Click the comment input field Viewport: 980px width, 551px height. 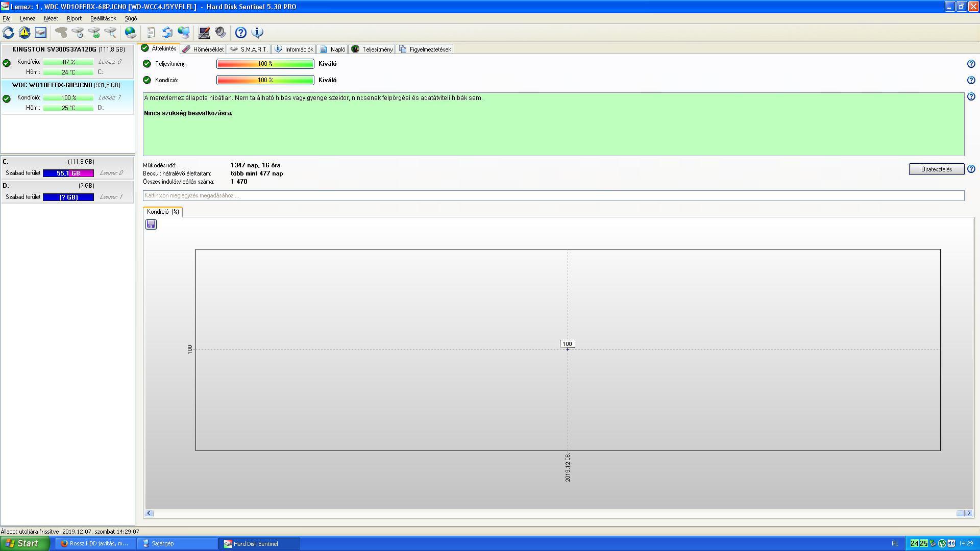pos(553,195)
